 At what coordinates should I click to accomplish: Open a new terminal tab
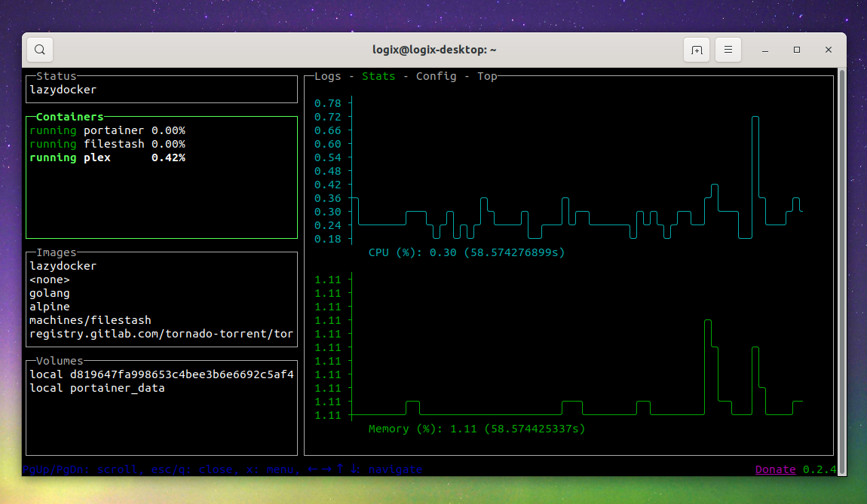coord(696,50)
